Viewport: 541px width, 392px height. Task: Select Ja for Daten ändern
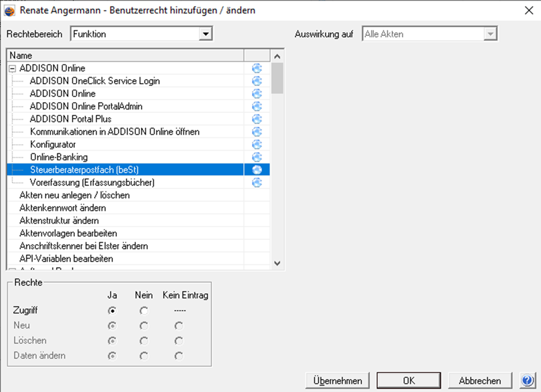112,356
